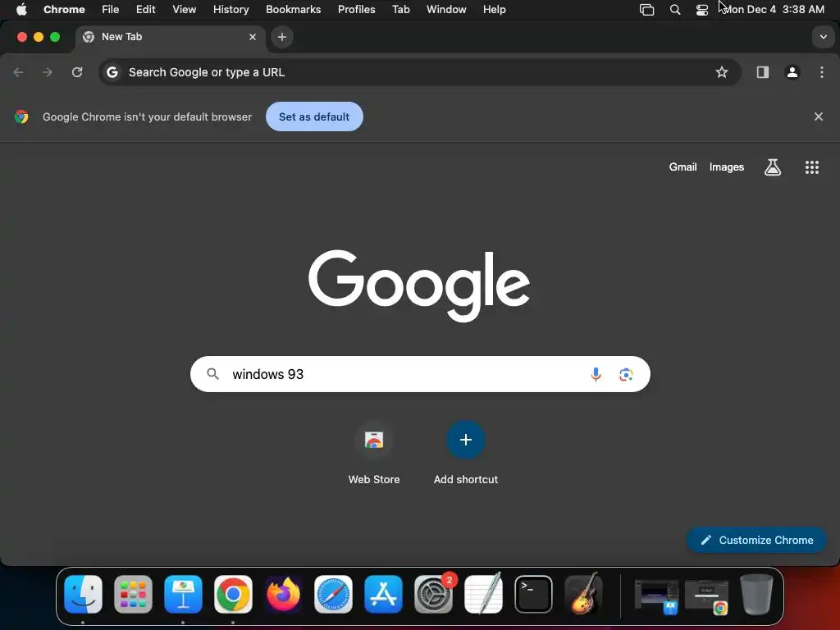This screenshot has width=840, height=630.
Task: Open the Help menu
Action: pyautogui.click(x=494, y=9)
